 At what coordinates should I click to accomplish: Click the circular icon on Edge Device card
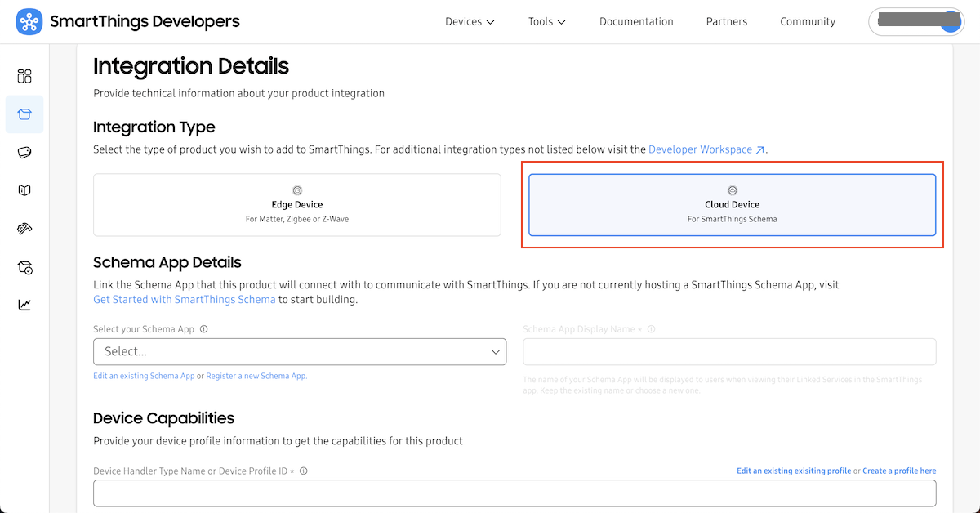[x=297, y=190]
